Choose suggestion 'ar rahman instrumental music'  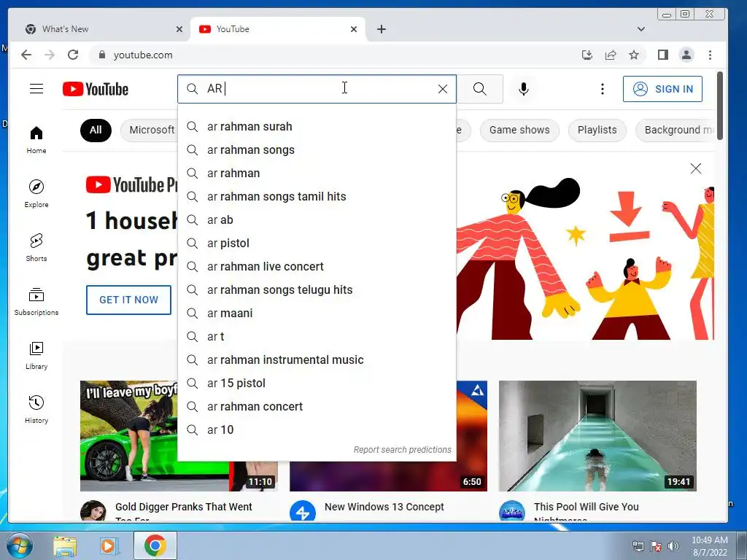(317, 360)
